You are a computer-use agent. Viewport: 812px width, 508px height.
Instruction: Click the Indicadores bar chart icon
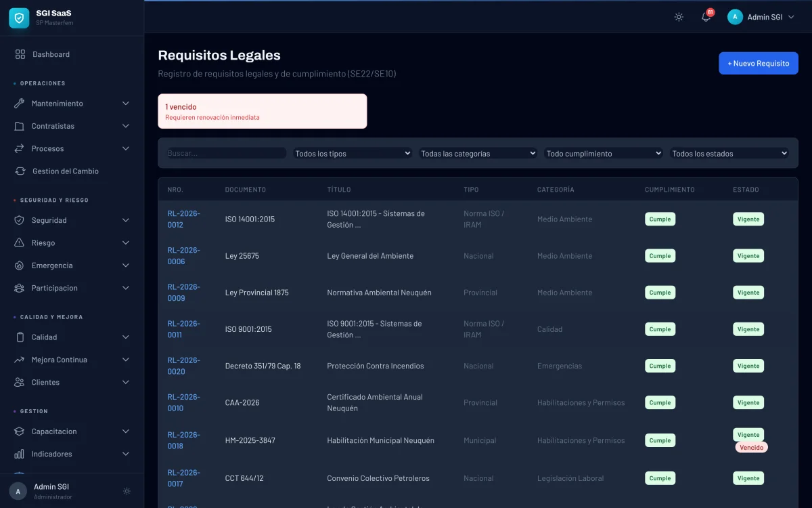point(19,454)
